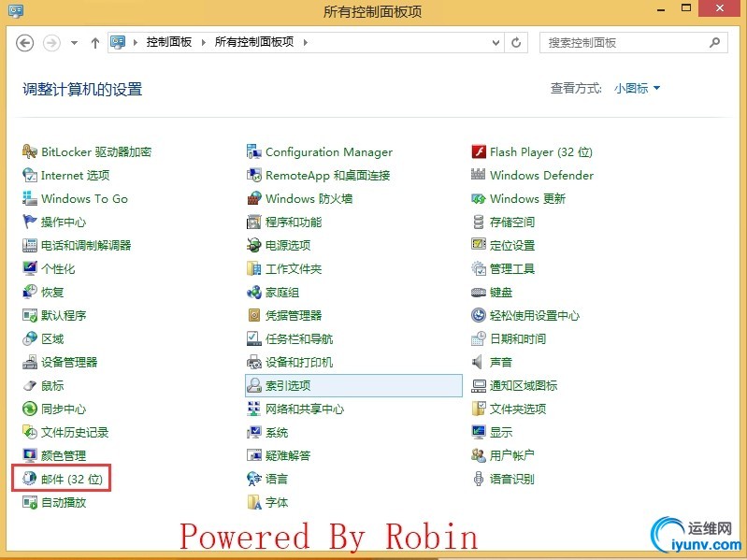Open the 操作中心 flag icon
Image resolution: width=747 pixels, height=560 pixels.
(30, 222)
